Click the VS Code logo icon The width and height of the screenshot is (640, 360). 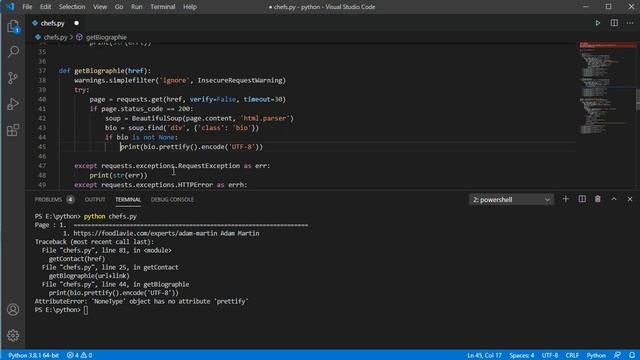[x=10, y=7]
